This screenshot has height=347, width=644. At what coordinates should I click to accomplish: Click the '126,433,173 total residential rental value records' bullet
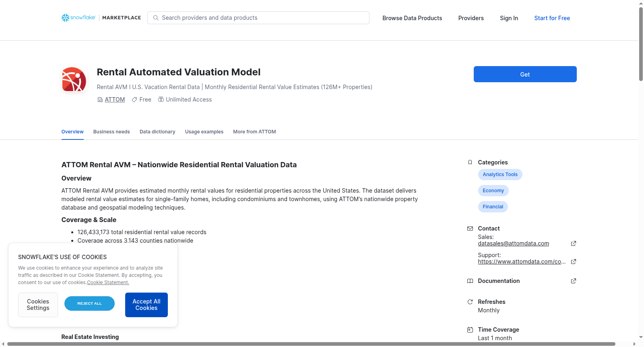click(x=142, y=232)
